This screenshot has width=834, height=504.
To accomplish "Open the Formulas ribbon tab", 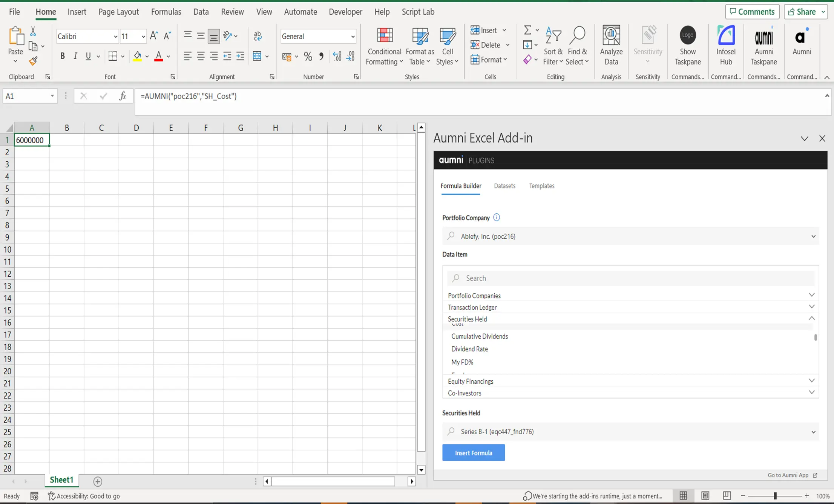I will click(166, 12).
